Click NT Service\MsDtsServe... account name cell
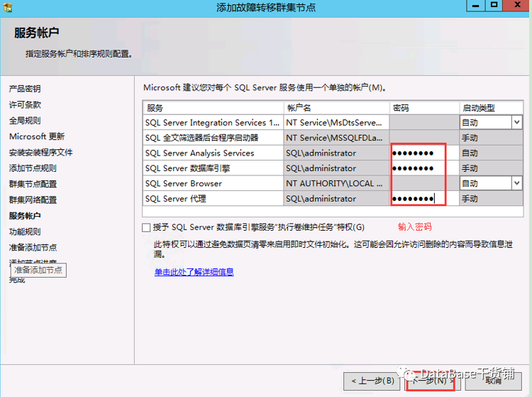This screenshot has height=397, width=532. (336, 123)
